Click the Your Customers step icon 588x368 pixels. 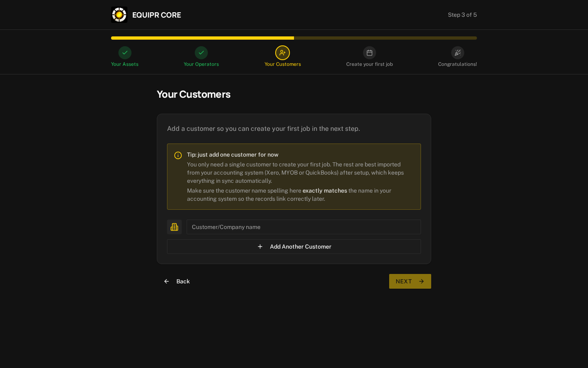[x=283, y=53]
